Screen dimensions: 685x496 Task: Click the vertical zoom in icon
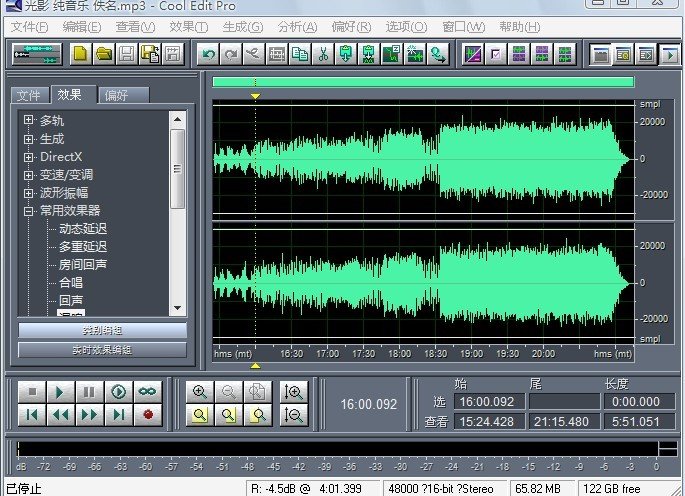293,392
